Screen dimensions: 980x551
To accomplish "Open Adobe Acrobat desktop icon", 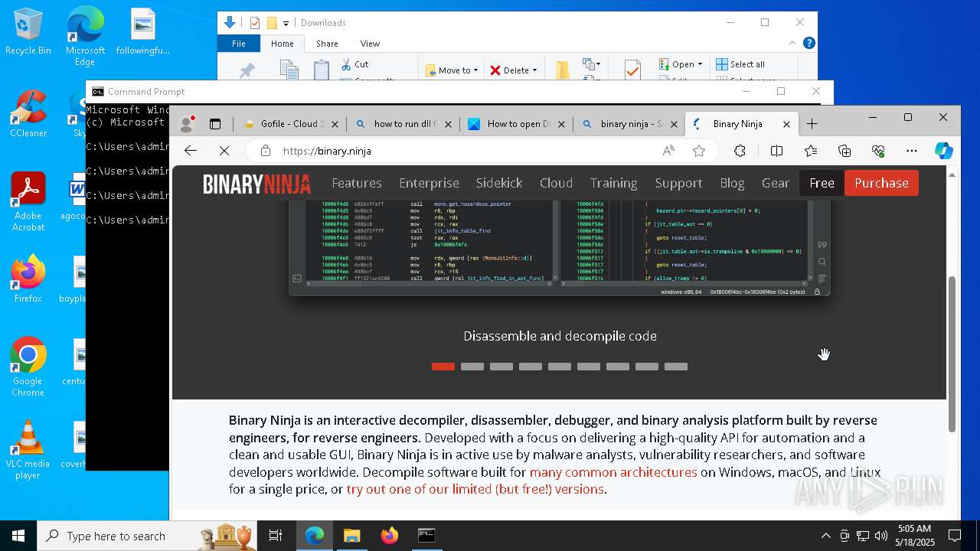I will [x=28, y=201].
